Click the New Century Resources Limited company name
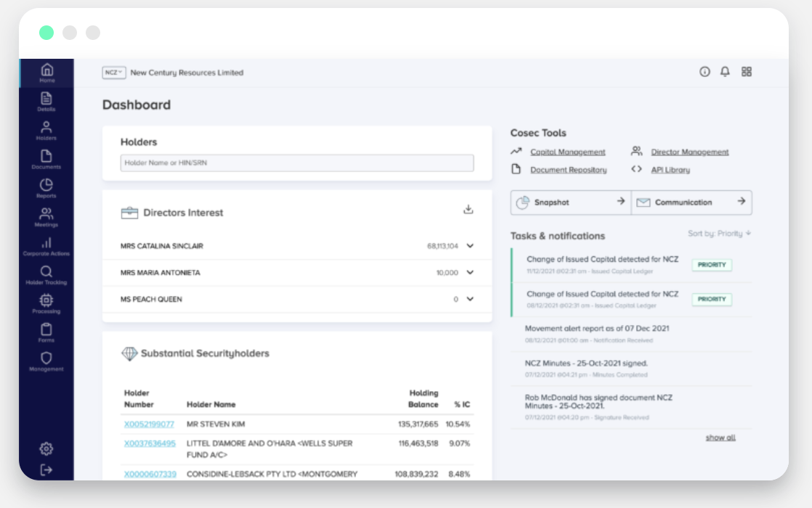Image resolution: width=812 pixels, height=508 pixels. tap(187, 73)
